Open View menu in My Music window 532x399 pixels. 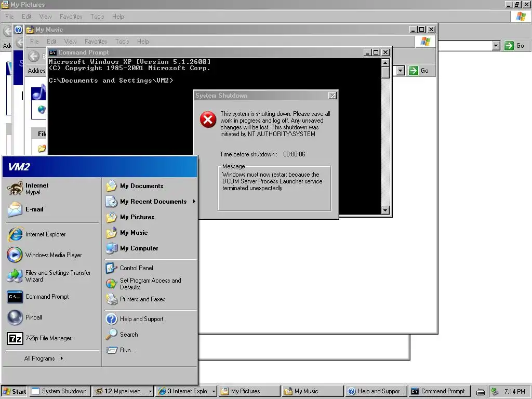[71, 42]
